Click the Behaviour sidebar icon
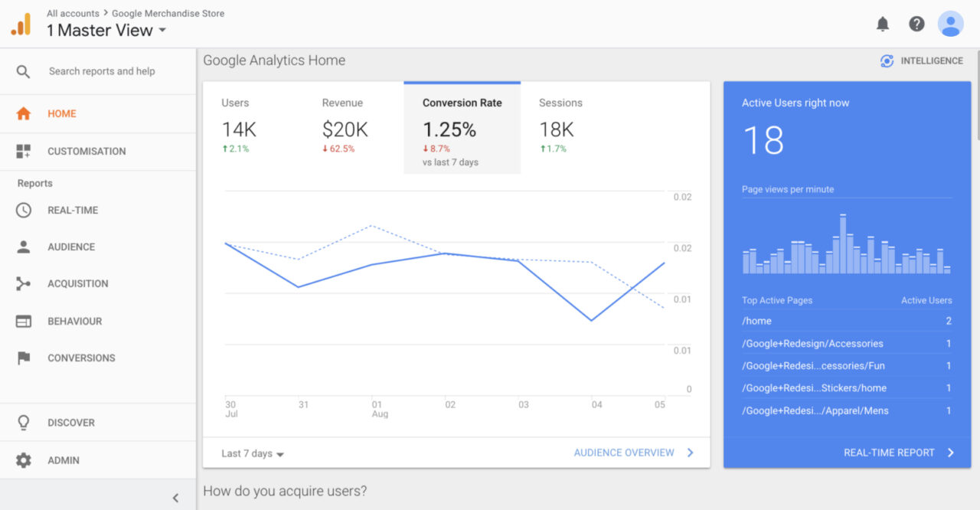The image size is (980, 510). (x=23, y=321)
